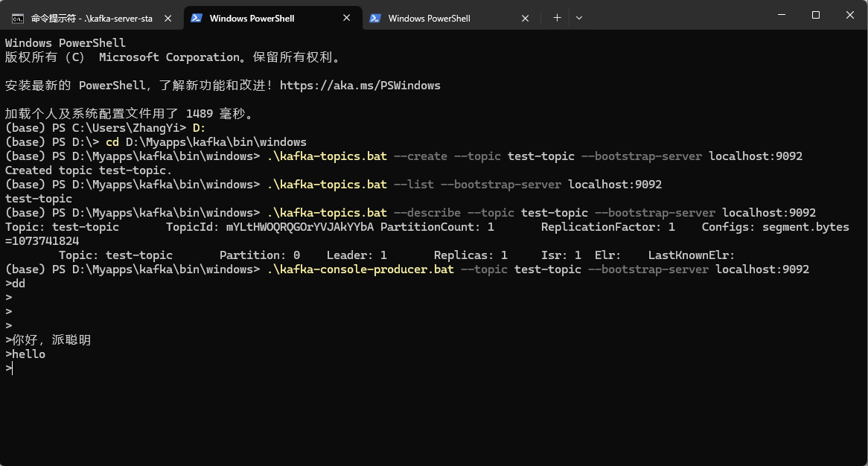Image resolution: width=868 pixels, height=466 pixels.
Task: Click the 'Replicas: 1' text
Action: [470, 255]
